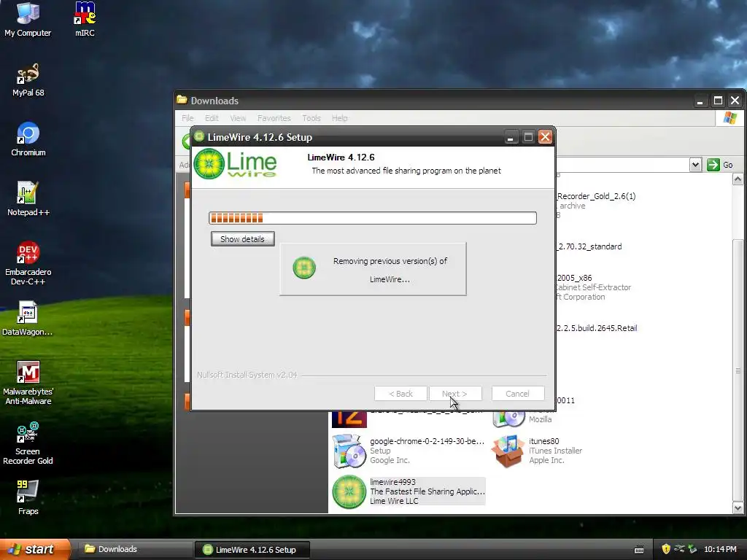The width and height of the screenshot is (747, 560).
Task: Select the 2.2.5.build.2645.Retail file
Action: [x=597, y=328]
